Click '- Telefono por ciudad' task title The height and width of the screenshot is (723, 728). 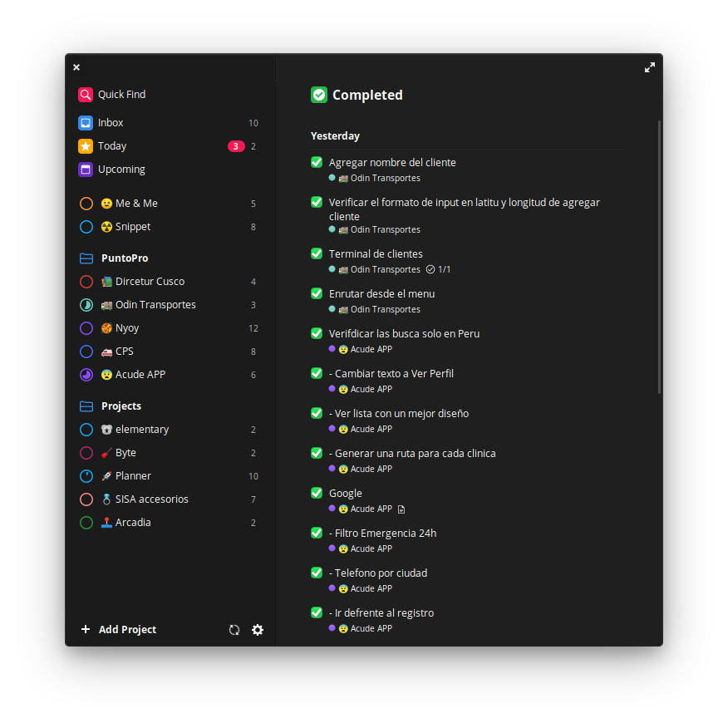click(378, 573)
